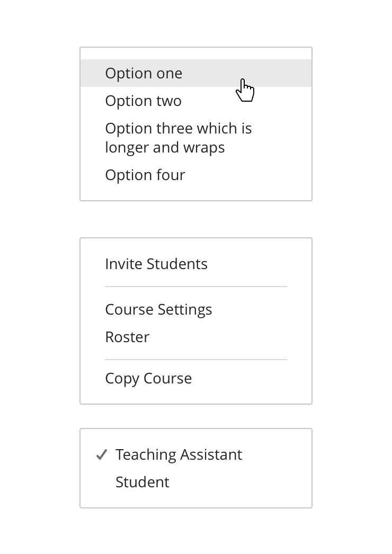Open Invite Students from the menu
Image resolution: width=392 pixels, height=554 pixels.
click(156, 264)
